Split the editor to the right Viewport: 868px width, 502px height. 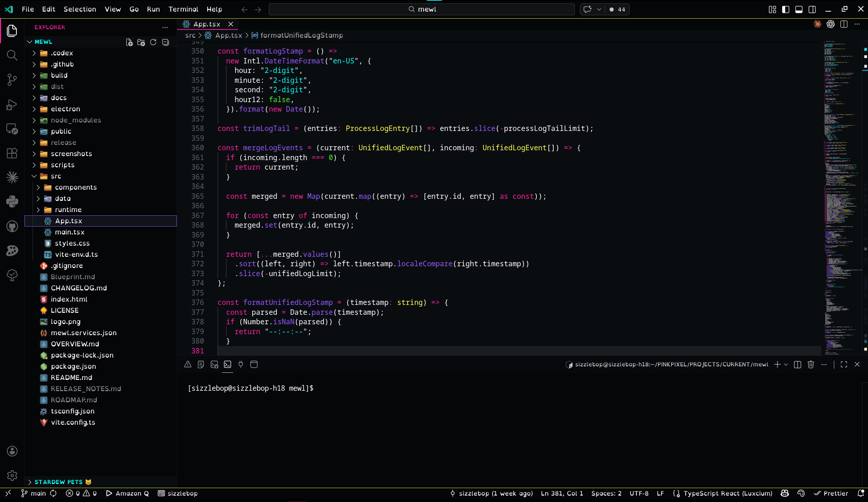click(x=844, y=24)
